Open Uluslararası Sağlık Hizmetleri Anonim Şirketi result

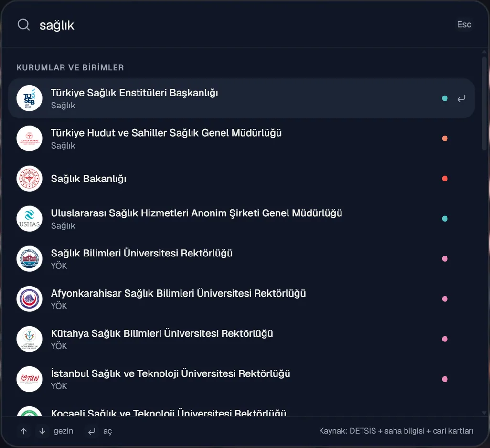pos(241,219)
